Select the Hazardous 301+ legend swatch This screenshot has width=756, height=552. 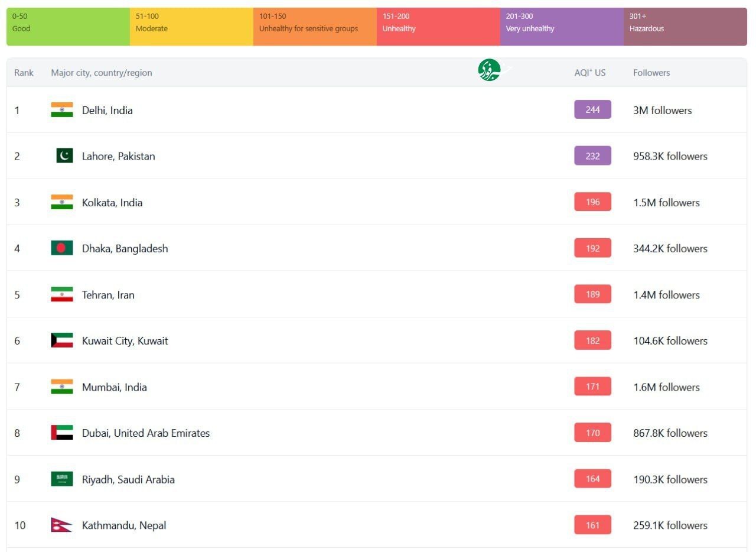pos(685,27)
